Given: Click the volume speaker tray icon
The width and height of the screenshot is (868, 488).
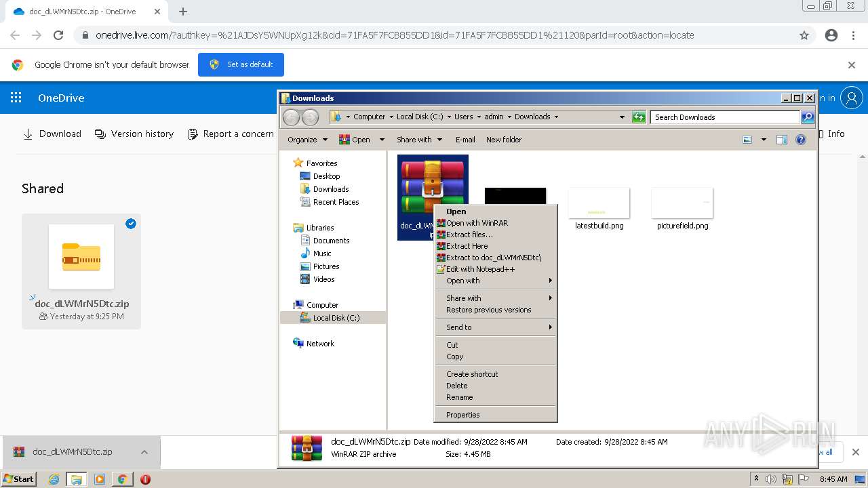Looking at the screenshot, I should 771,479.
